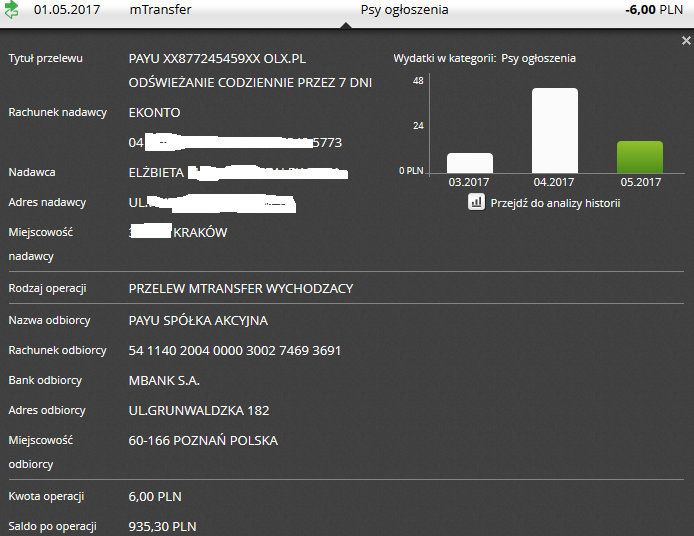Click the balance value 935,30 PLN
This screenshot has height=536, width=694.
pyautogui.click(x=163, y=526)
